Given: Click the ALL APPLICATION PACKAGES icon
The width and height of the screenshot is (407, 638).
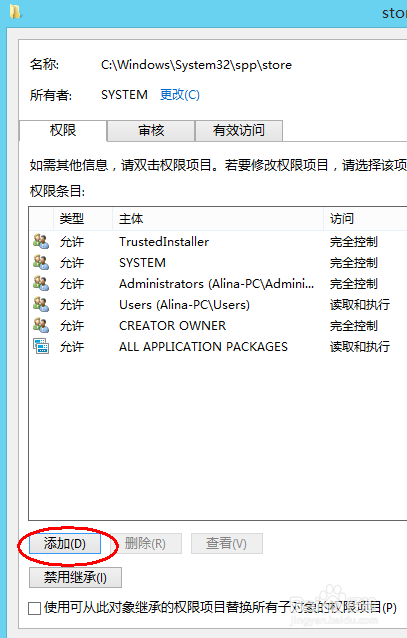Looking at the screenshot, I should [41, 346].
